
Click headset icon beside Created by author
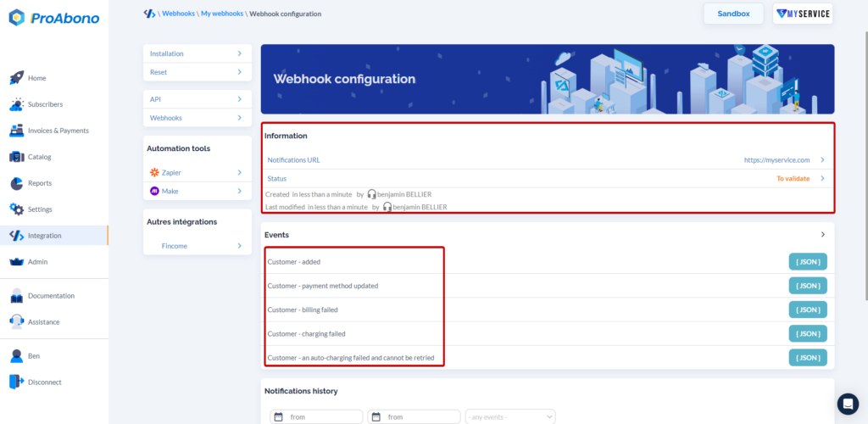pyautogui.click(x=371, y=194)
